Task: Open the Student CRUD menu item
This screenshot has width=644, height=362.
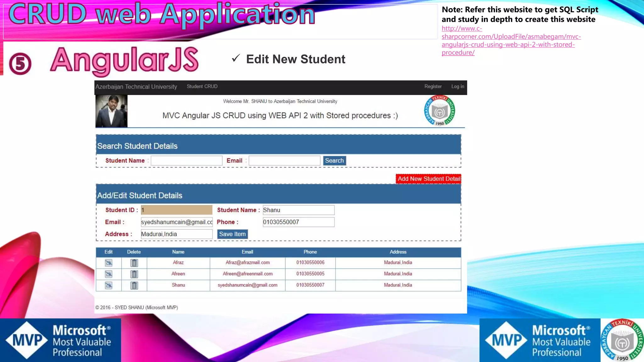Action: [x=202, y=86]
